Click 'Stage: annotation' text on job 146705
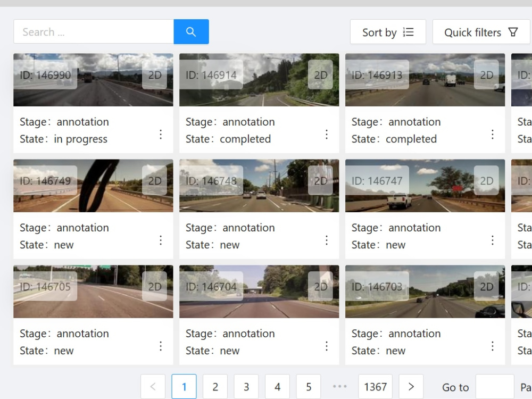The height and width of the screenshot is (399, 532). click(64, 334)
